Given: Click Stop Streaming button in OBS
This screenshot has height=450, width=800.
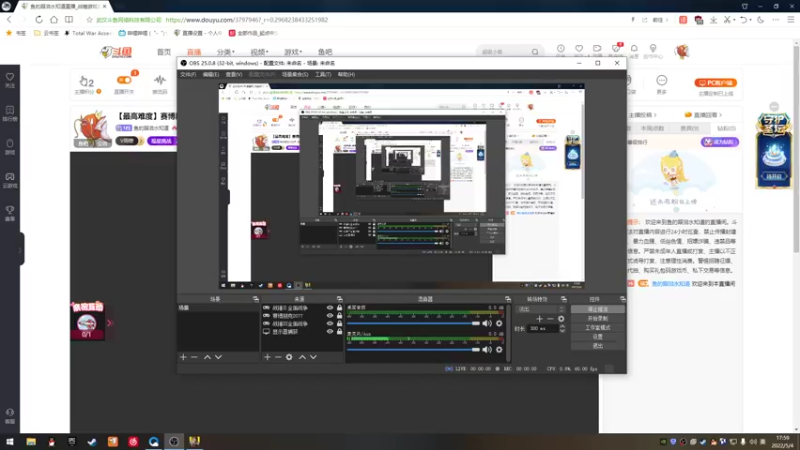Looking at the screenshot, I should click(597, 309).
